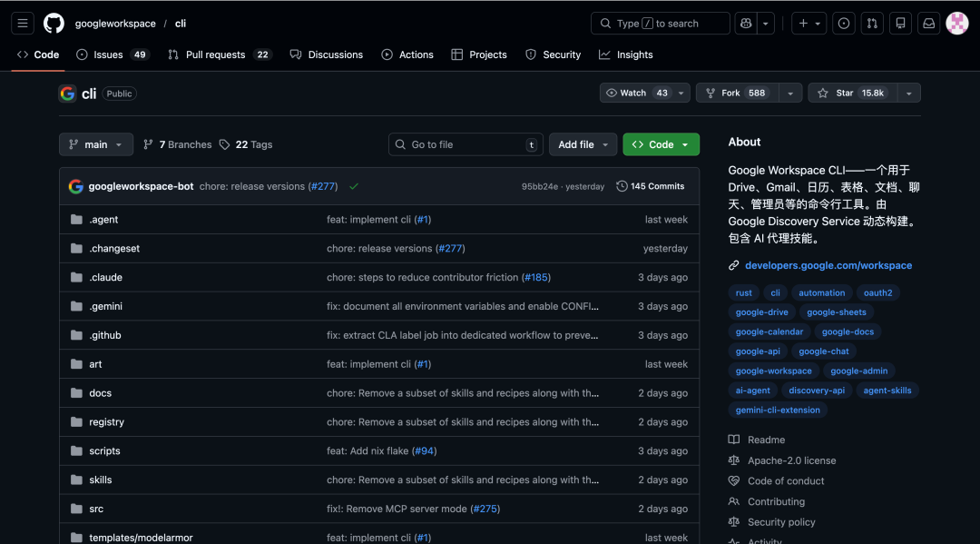Open the skills folder icon
Image resolution: width=980 pixels, height=544 pixels.
(76, 480)
